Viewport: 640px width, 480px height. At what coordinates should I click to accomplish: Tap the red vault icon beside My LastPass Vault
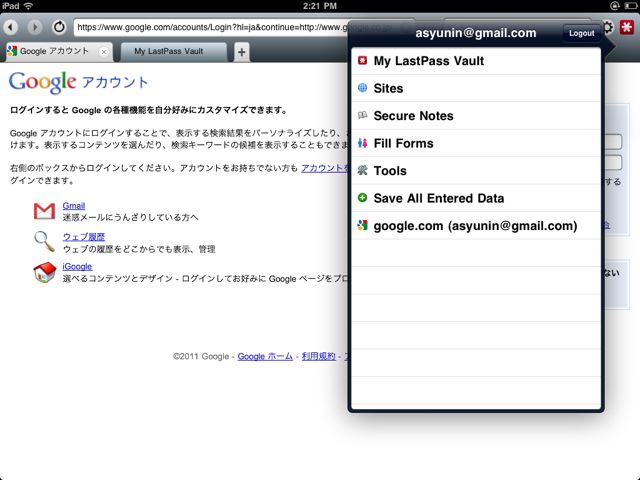pos(362,60)
